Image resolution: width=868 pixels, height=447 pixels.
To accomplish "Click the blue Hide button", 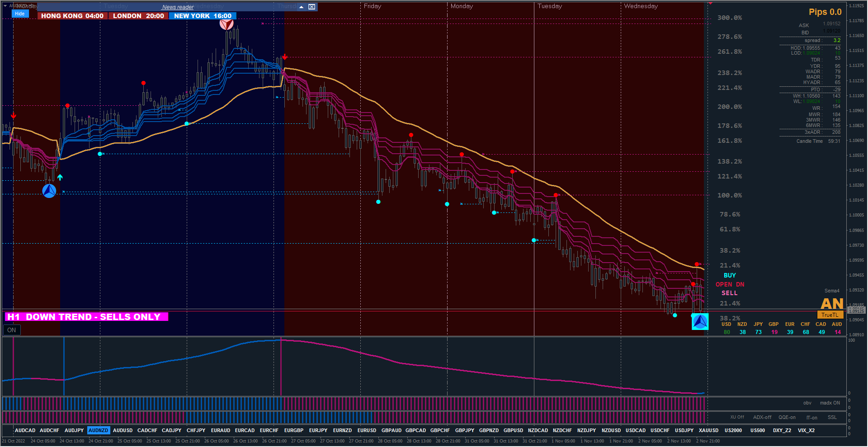I will (x=20, y=14).
